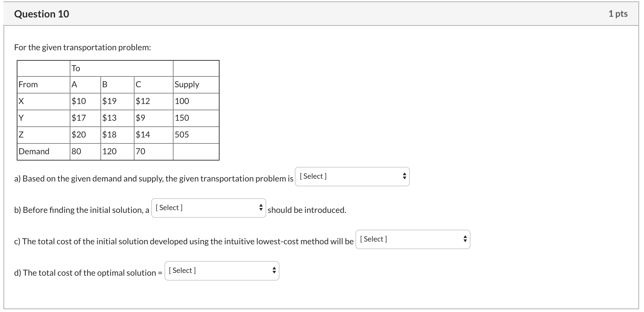Screen dimensions: 644x312
Task: Click the column header 'B'
Action: (x=105, y=84)
